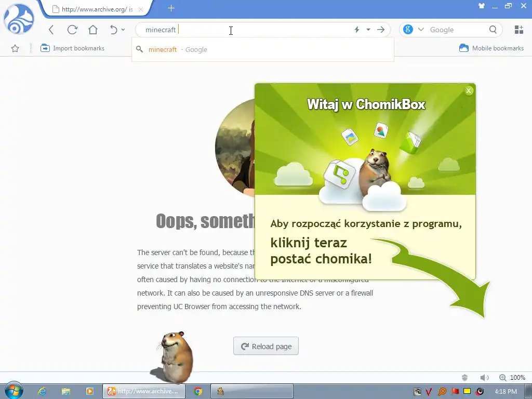Screen dimensions: 532x399
Task: Open a new tab with plus
Action: 171,8
